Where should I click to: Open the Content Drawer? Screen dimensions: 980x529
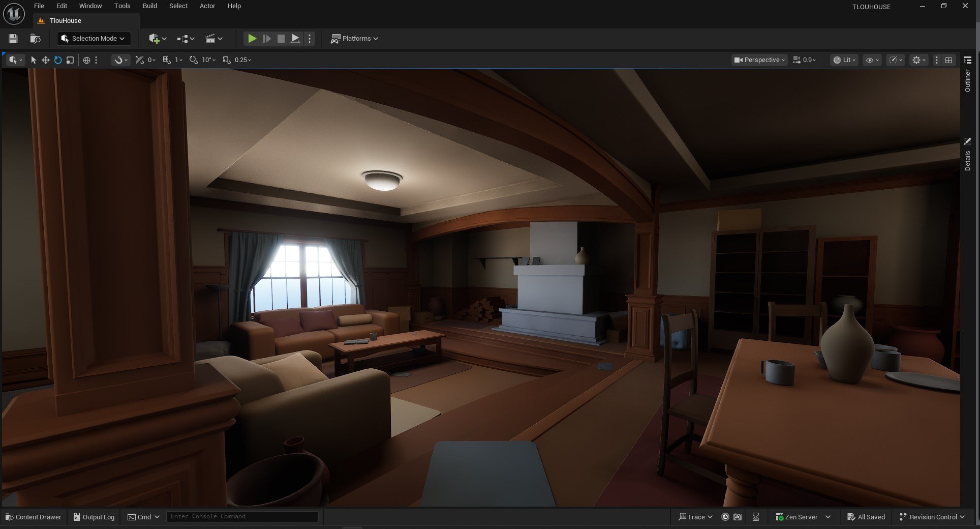[x=34, y=517]
